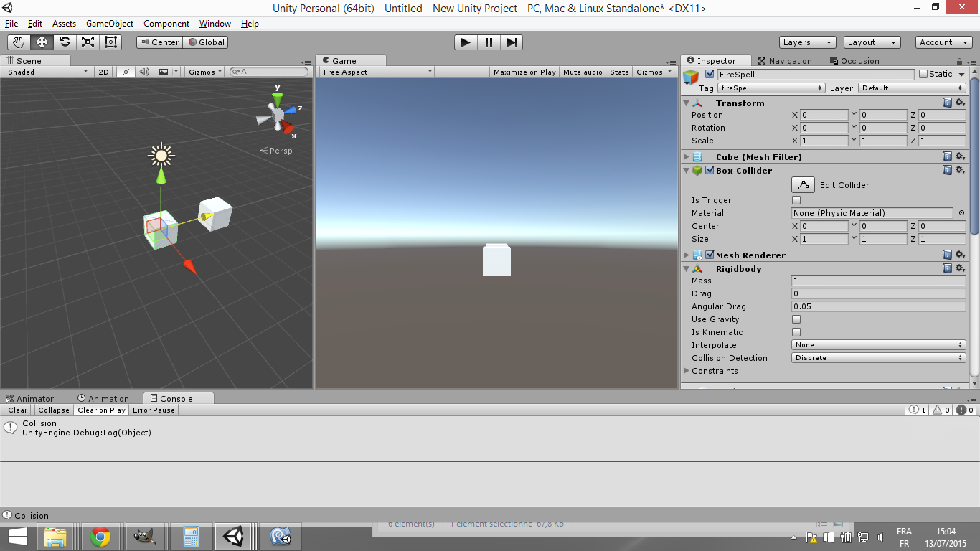The height and width of the screenshot is (551, 980).
Task: Toggle Collapse in the Console
Action: (54, 410)
